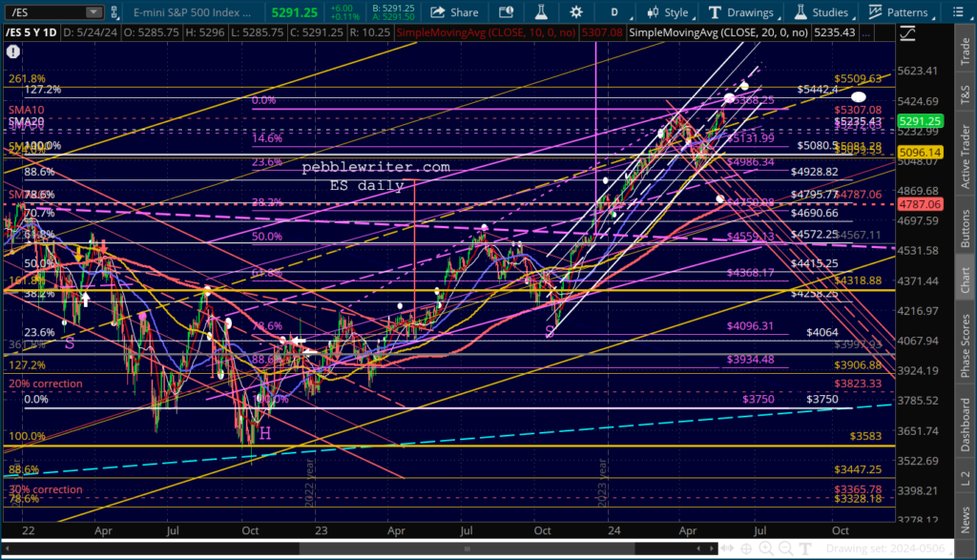Click the SimpleMovingAvg (CLOSE, 20, 0, no) study label
977x560 pixels.
click(717, 32)
